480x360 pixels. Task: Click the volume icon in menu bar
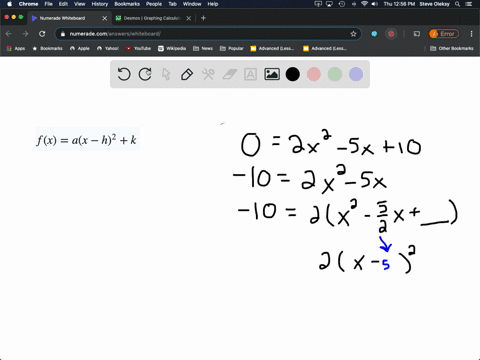coord(374,4)
